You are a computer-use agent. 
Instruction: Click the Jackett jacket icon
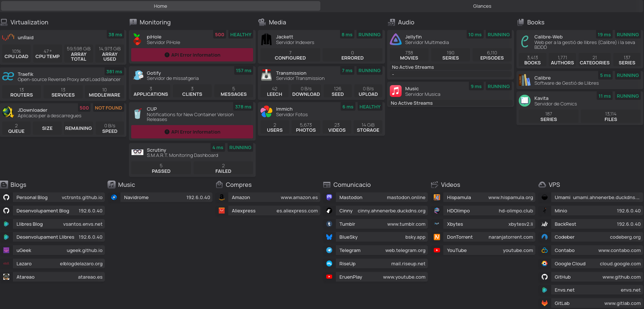[266, 39]
